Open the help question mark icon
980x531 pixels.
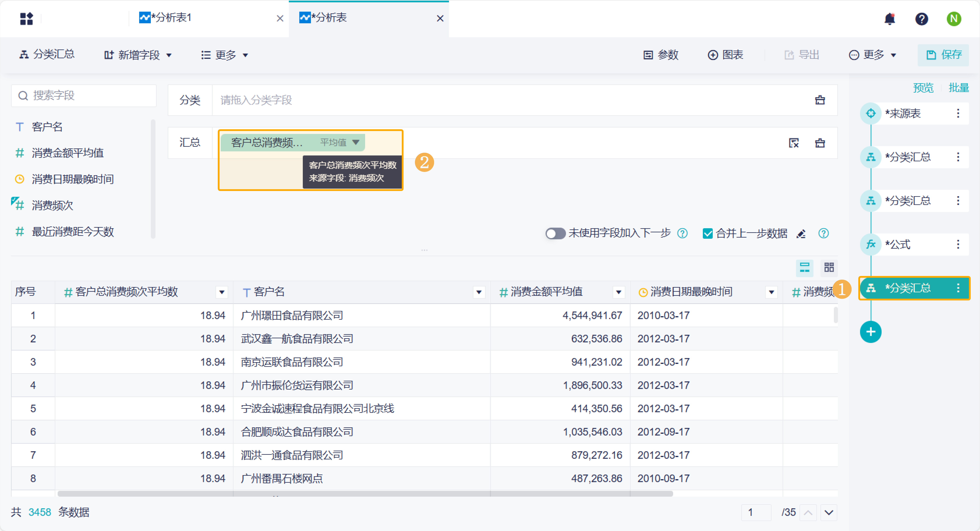[921, 19]
